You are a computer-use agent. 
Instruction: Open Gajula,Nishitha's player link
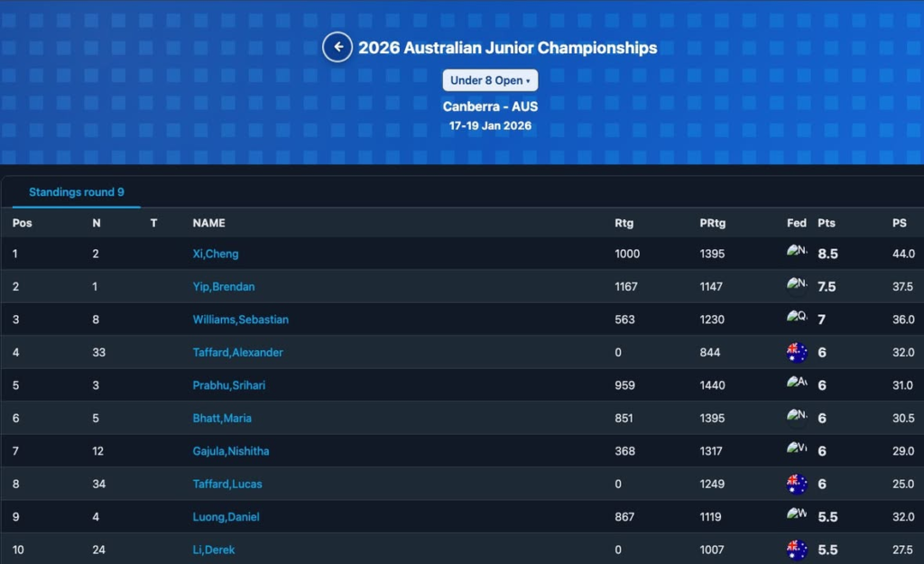click(231, 451)
